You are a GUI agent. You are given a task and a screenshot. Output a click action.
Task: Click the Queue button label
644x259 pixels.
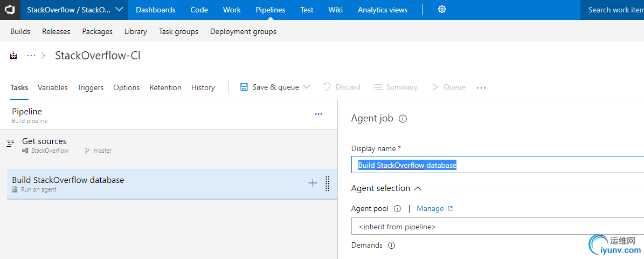click(x=454, y=87)
